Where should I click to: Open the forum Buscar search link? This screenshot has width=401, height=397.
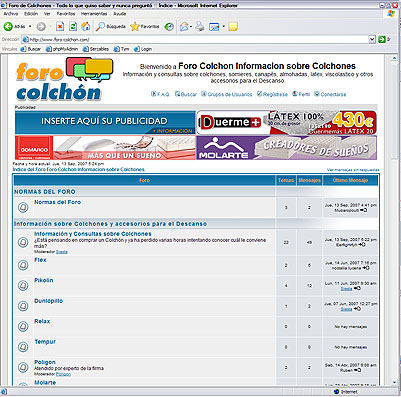[186, 94]
